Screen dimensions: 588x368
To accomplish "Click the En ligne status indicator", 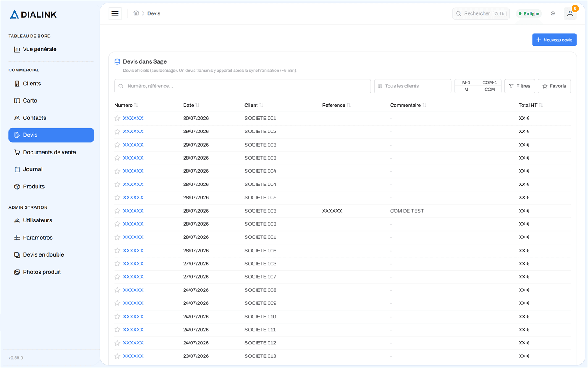I will point(529,13).
